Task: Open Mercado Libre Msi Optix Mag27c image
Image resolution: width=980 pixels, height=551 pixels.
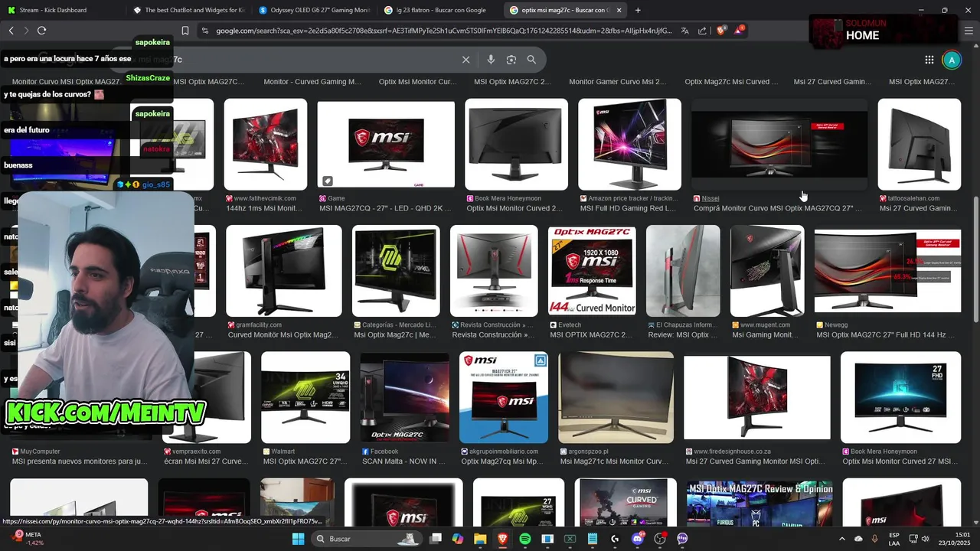Action: 396,271
